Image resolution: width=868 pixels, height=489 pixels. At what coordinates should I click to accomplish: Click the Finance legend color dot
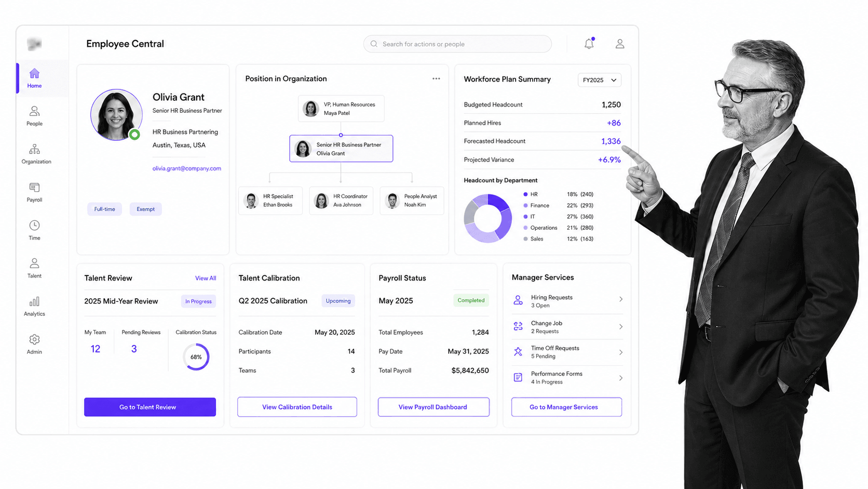(x=525, y=205)
